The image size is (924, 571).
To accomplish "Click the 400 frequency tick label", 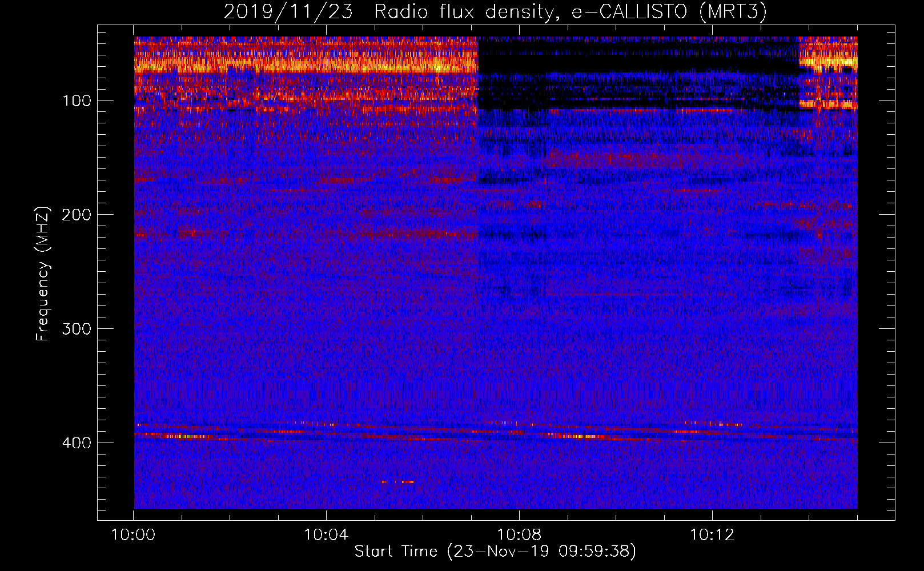I will pos(77,443).
